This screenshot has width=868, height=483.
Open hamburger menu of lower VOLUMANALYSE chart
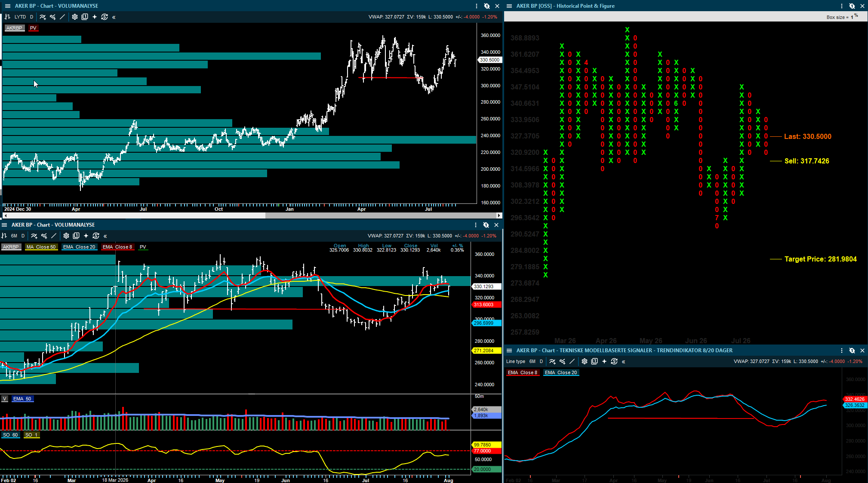(4, 225)
